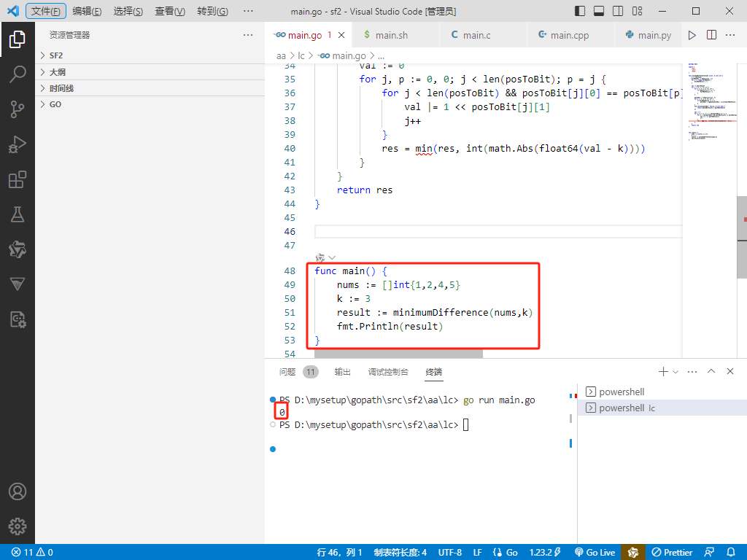Open the Search view in activity bar
The height and width of the screenshot is (560, 747).
pos(18,74)
